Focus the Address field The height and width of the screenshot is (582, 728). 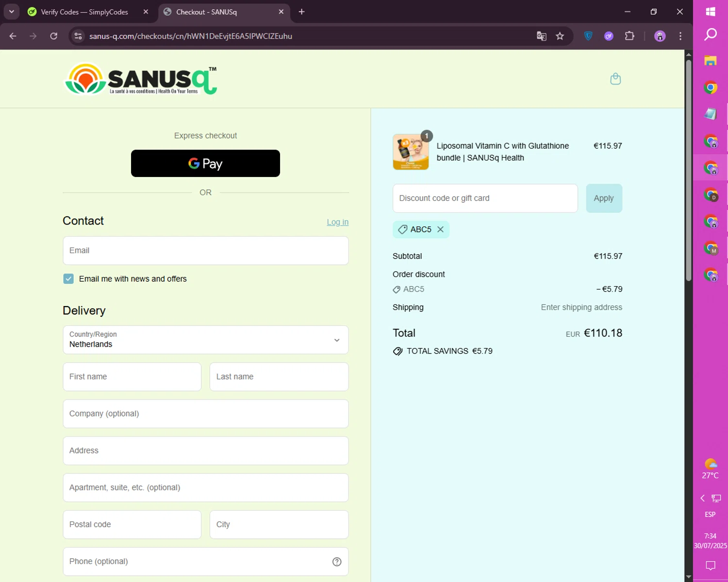(206, 451)
